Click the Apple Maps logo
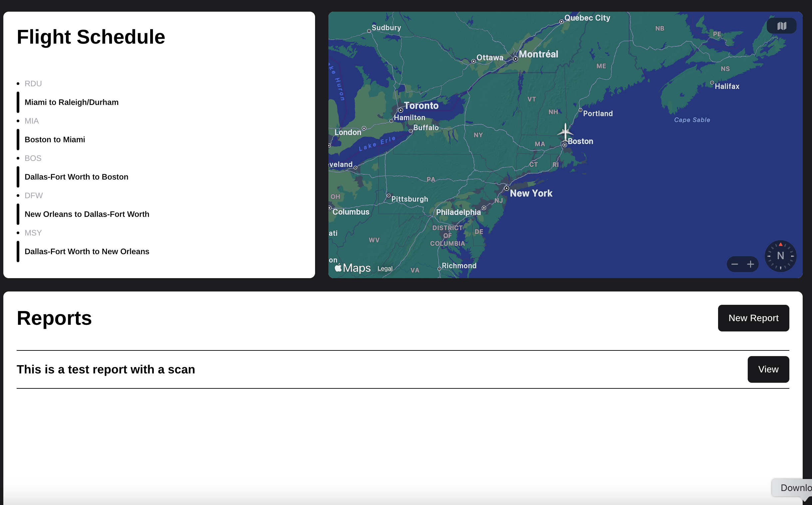 [353, 268]
